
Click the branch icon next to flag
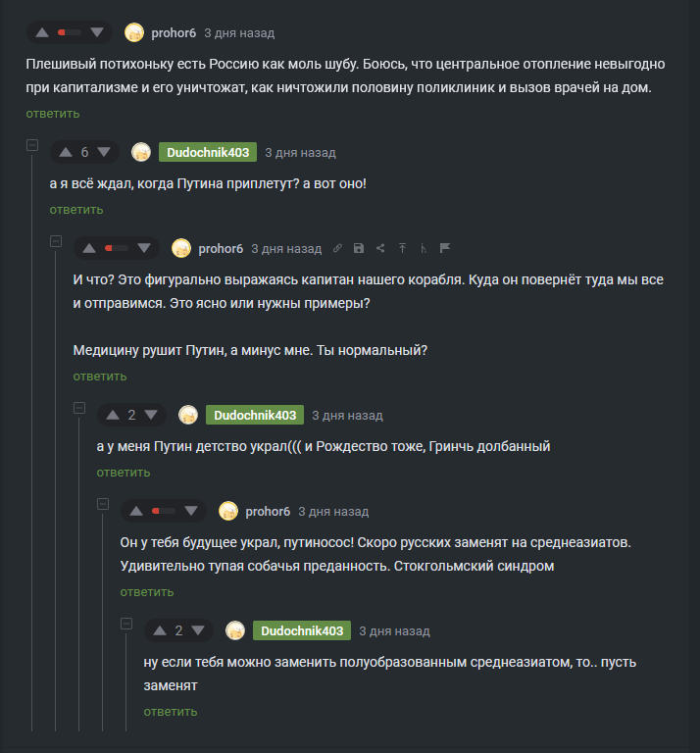[423, 248]
